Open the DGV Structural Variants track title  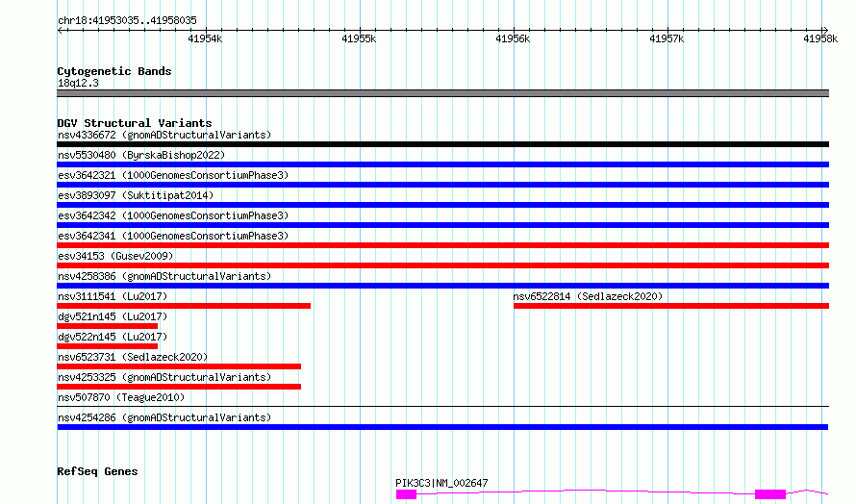coord(135,123)
